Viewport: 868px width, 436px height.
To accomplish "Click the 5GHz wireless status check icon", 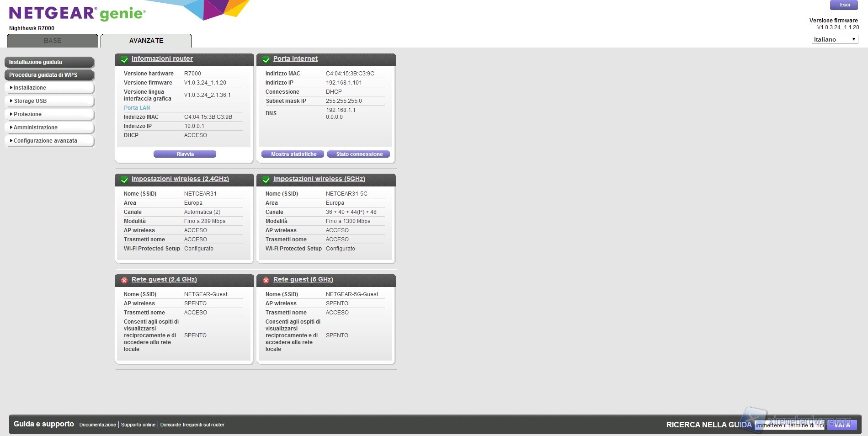I will coord(266,180).
